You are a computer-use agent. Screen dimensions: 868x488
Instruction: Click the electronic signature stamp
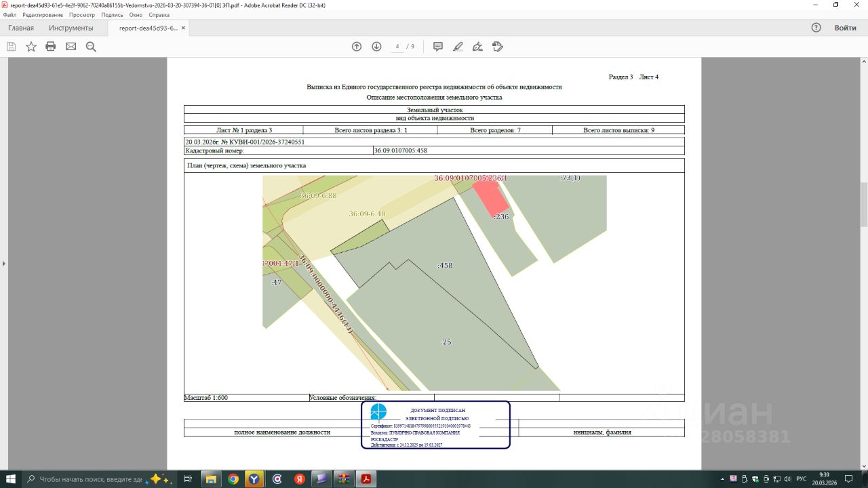click(435, 425)
